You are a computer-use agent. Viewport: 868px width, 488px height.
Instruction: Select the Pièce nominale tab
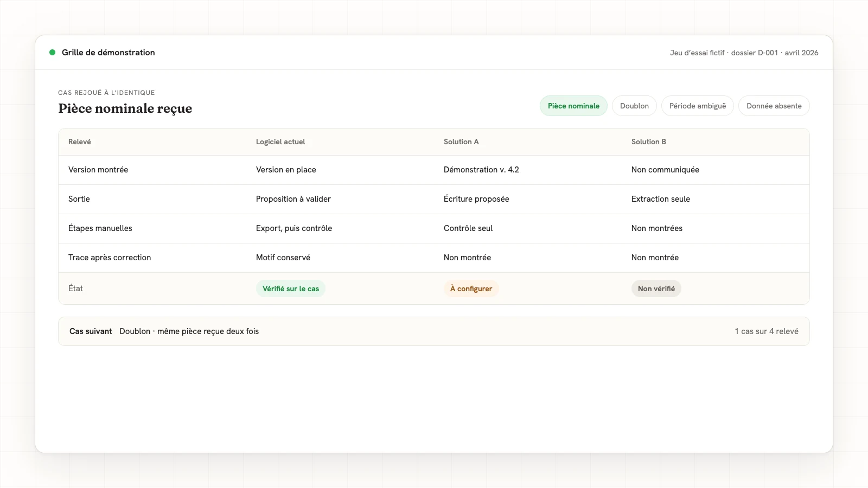tap(573, 106)
